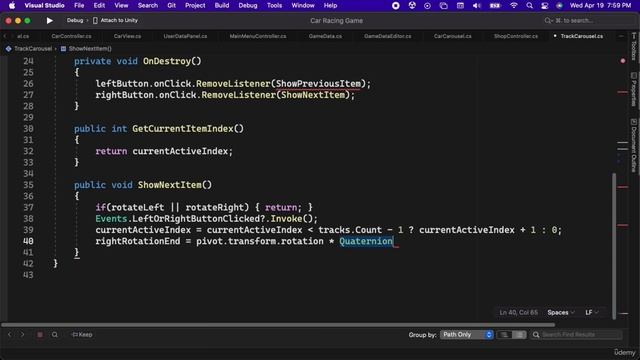640x360 pixels.
Task: Click the TrackCarousel class icon in the breadcrumb
Action: click(9, 49)
